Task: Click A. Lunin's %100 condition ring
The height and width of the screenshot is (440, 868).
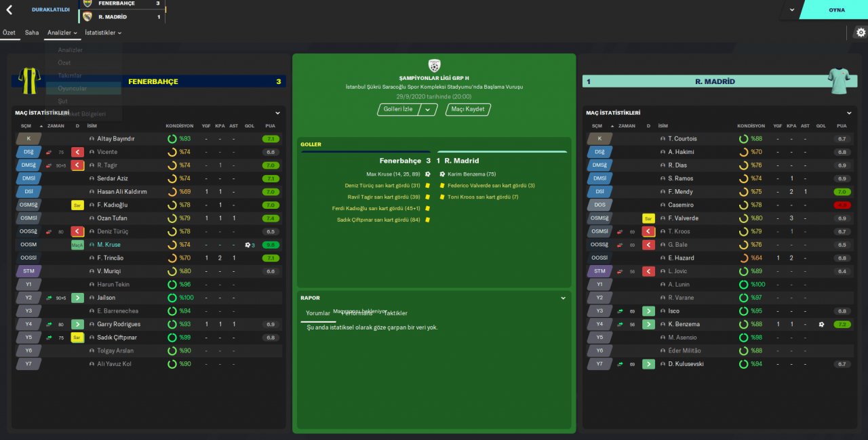Action: point(744,284)
